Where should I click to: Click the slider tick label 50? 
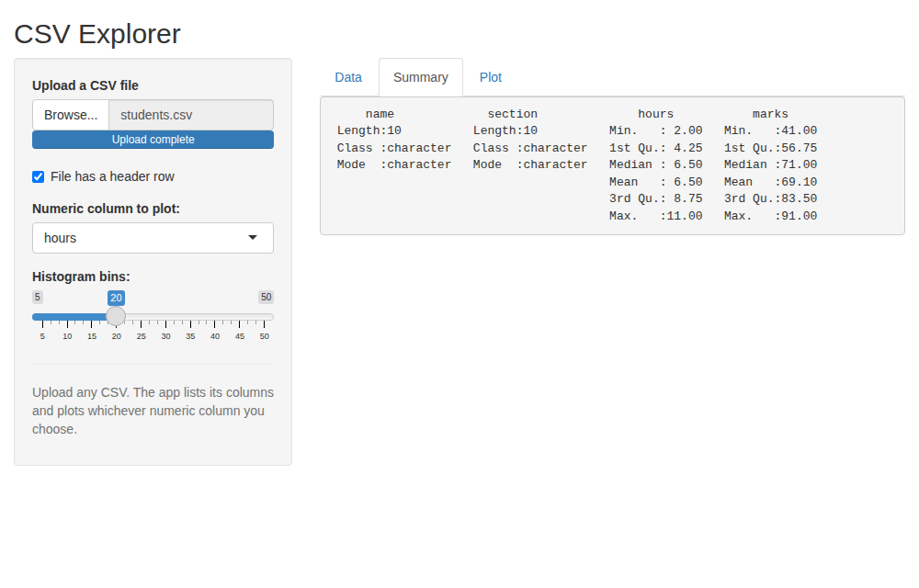tap(265, 336)
